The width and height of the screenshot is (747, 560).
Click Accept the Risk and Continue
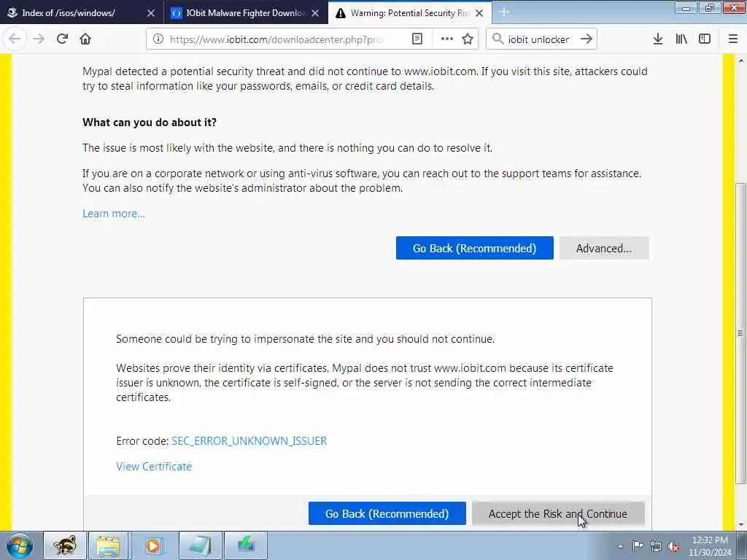558,513
